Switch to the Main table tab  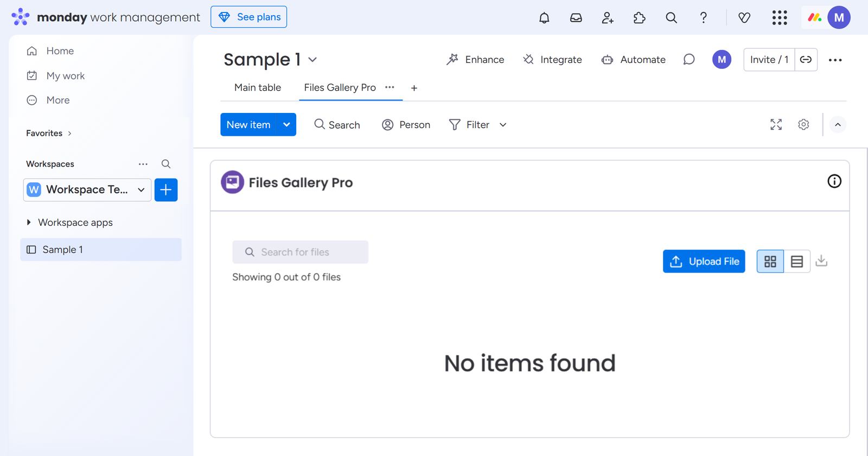coord(258,88)
